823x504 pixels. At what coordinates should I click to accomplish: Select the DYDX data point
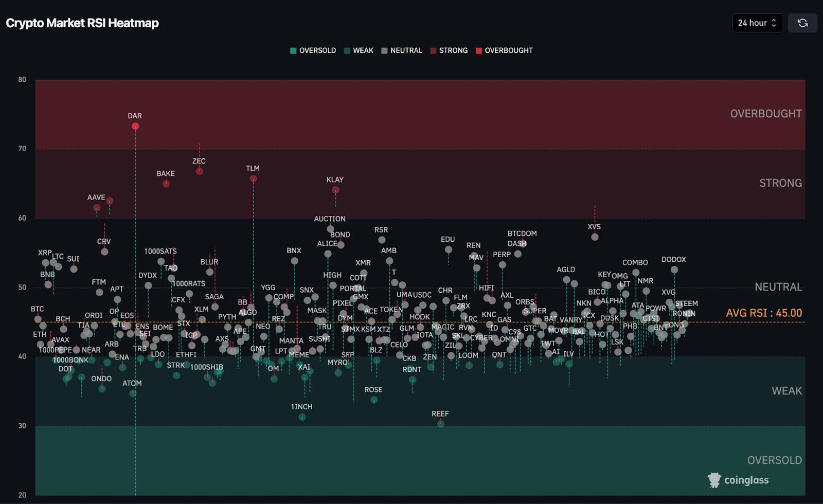[148, 285]
